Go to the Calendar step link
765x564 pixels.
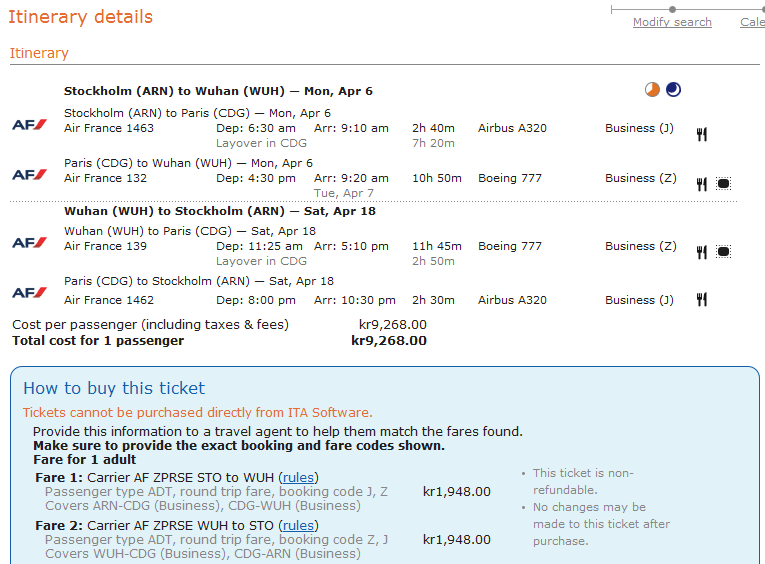[x=752, y=22]
